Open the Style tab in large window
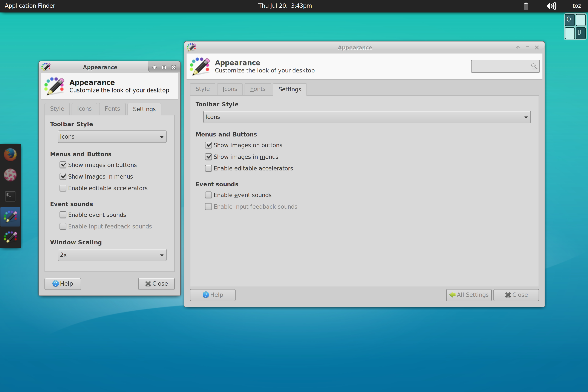The width and height of the screenshot is (588, 392). [202, 89]
